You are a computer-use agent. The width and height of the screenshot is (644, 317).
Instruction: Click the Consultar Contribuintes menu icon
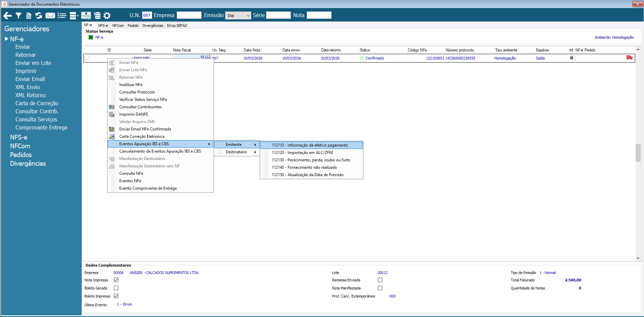click(x=112, y=107)
